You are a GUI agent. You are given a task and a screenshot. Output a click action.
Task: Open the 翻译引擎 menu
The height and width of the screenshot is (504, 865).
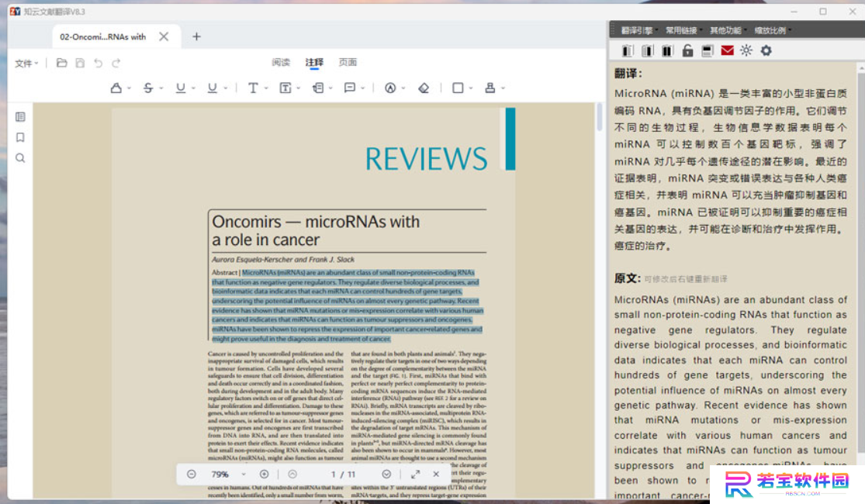[x=638, y=30]
